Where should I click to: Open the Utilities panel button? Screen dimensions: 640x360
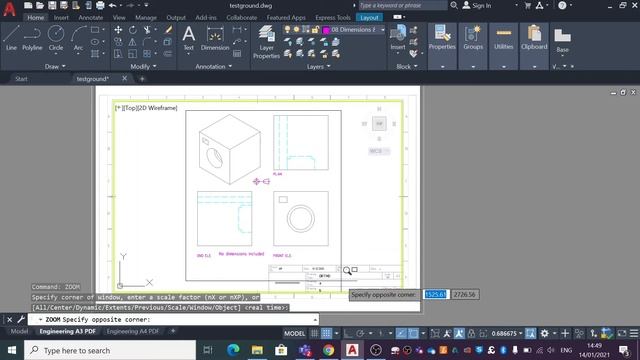pos(504,46)
